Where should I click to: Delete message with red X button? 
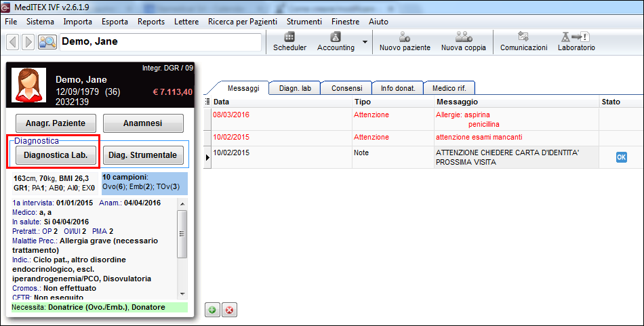(229, 310)
